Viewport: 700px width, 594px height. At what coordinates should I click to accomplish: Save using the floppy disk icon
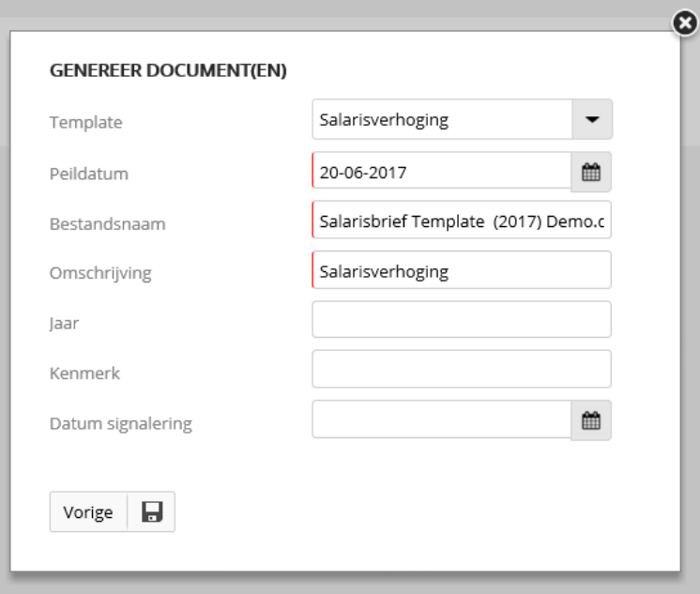point(152,511)
